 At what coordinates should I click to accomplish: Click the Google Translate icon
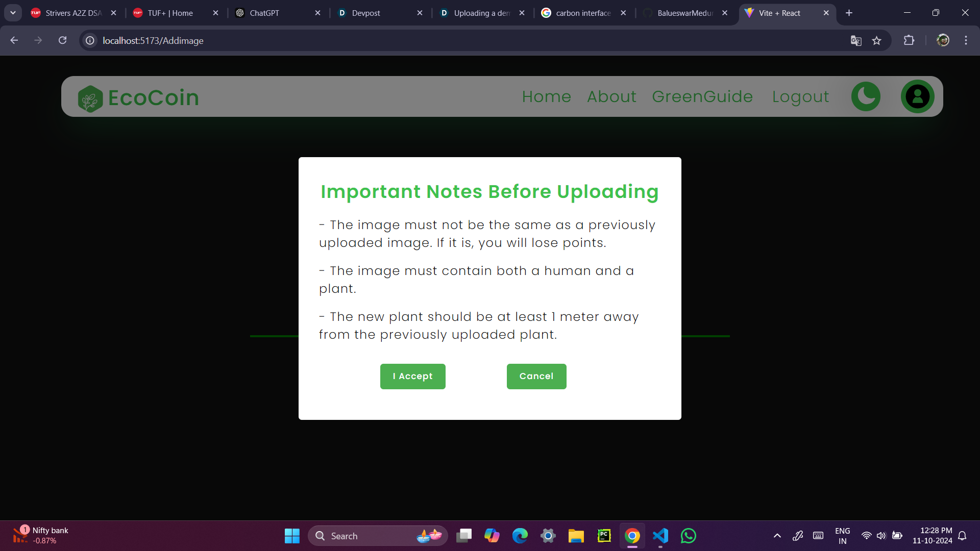point(856,41)
